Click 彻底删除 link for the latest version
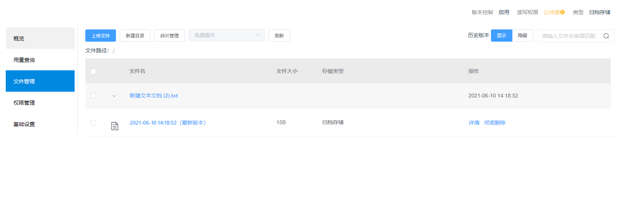The height and width of the screenshot is (222, 644). (x=495, y=123)
